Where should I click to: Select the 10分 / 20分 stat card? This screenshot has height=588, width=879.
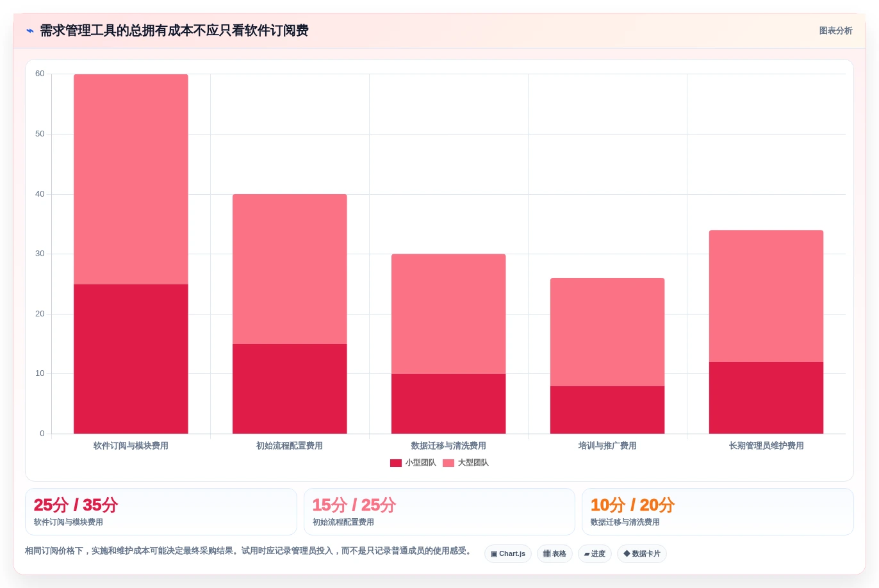(718, 512)
